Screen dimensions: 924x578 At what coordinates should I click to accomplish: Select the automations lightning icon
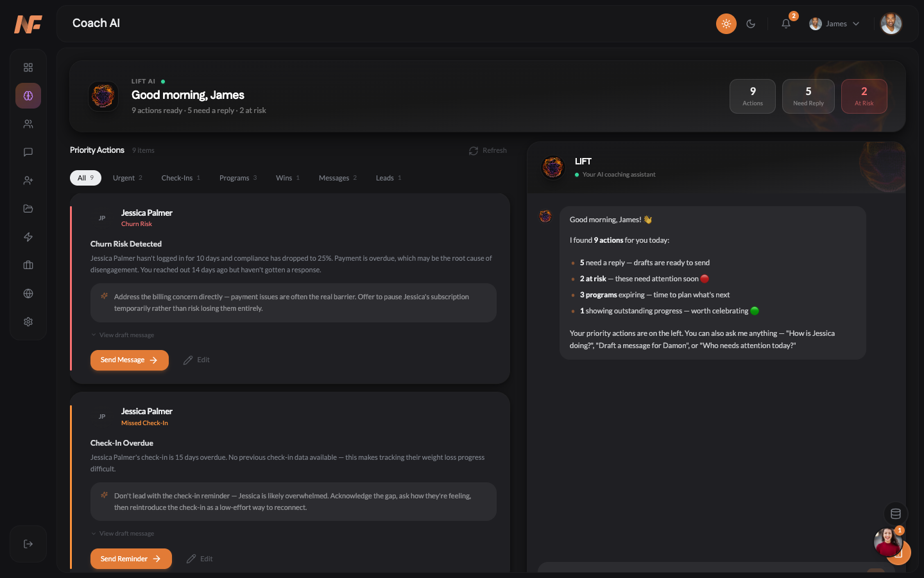point(28,236)
